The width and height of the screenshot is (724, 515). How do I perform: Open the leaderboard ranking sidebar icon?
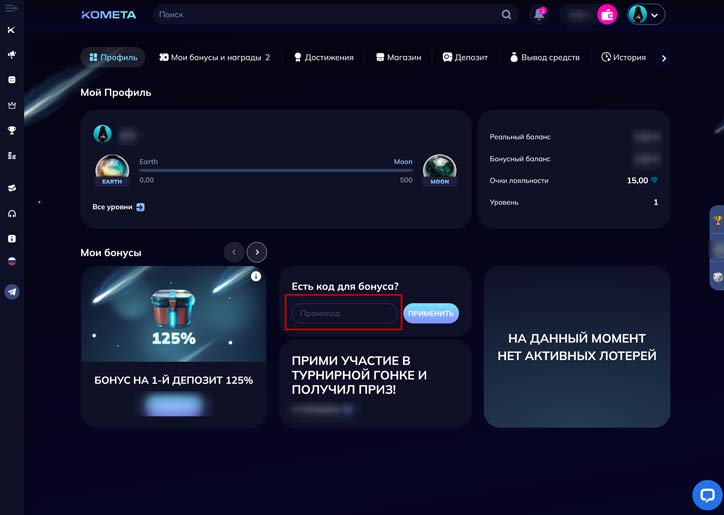(x=12, y=156)
